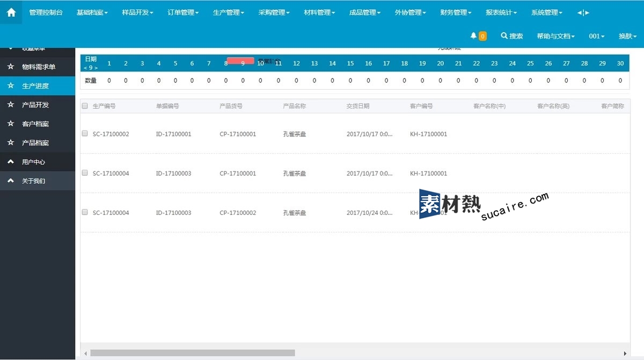Check the row with CP-17100002
Image resolution: width=644 pixels, height=360 pixels.
[85, 212]
